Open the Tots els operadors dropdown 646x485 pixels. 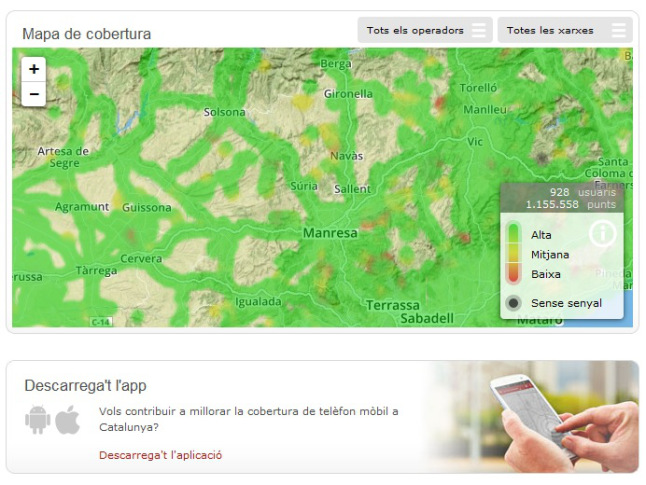tap(416, 31)
